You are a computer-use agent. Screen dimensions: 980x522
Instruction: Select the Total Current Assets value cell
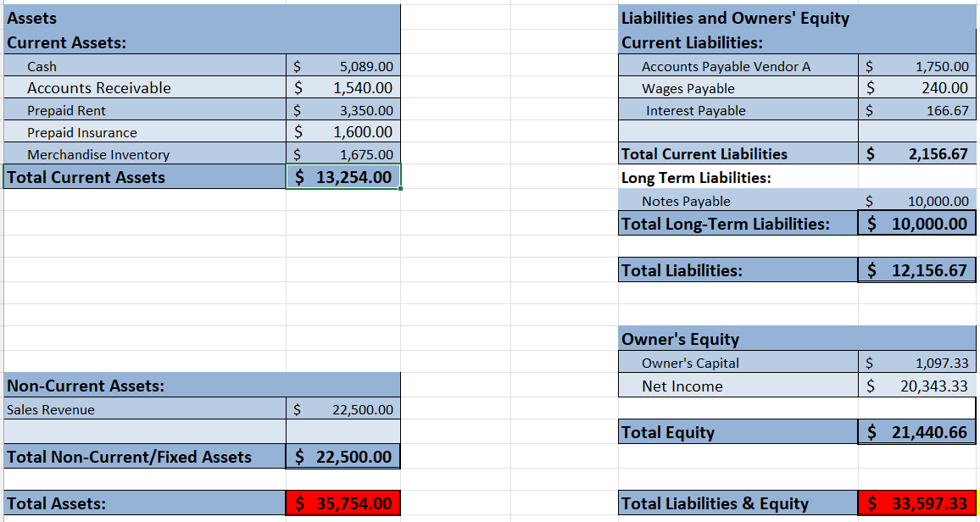pyautogui.click(x=343, y=177)
